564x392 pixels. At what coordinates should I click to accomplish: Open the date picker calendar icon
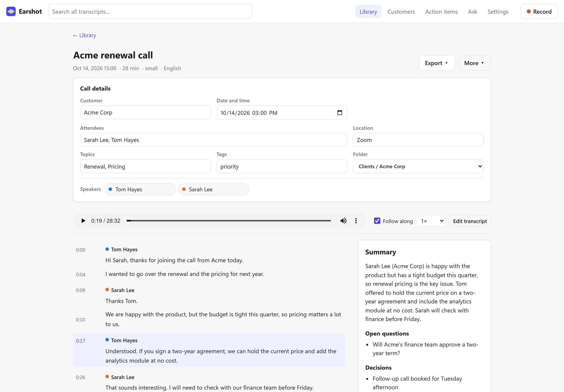click(340, 113)
